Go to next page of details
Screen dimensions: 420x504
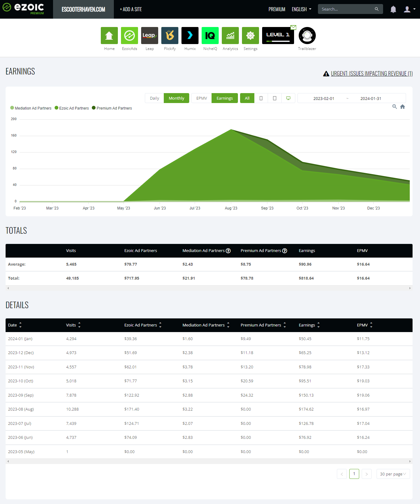(367, 474)
